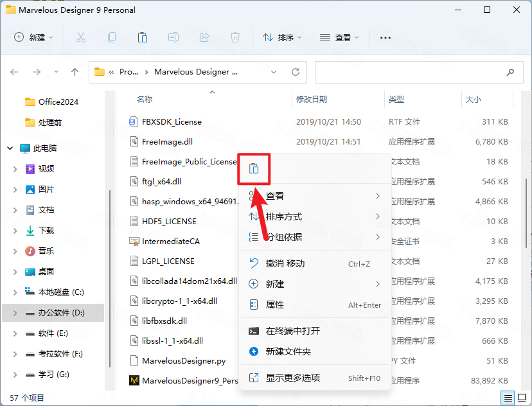Expand the 学习 (G:) tree node
Viewport: 532px width, 406px height.
[15, 375]
